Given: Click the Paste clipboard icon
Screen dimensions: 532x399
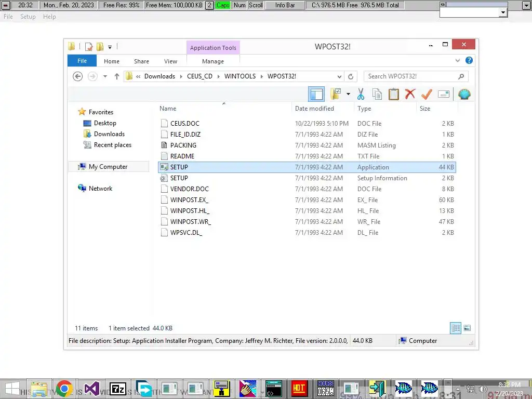Looking at the screenshot, I should point(394,94).
